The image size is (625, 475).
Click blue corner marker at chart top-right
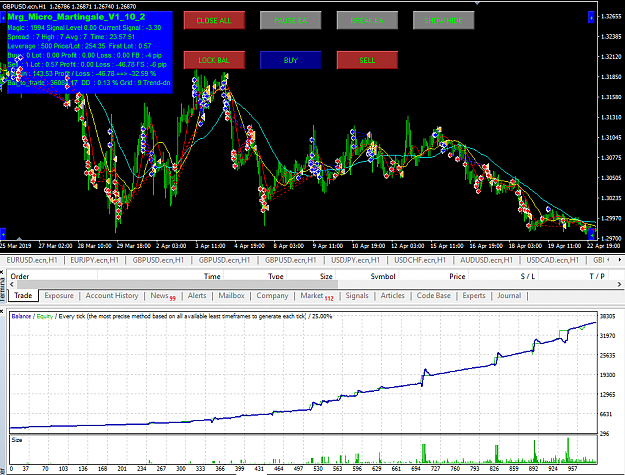[x=592, y=18]
